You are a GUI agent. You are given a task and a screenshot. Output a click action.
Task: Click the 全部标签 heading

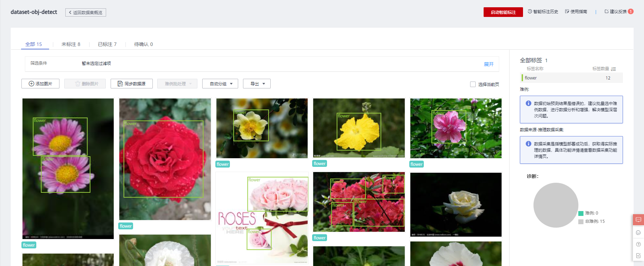tap(531, 60)
